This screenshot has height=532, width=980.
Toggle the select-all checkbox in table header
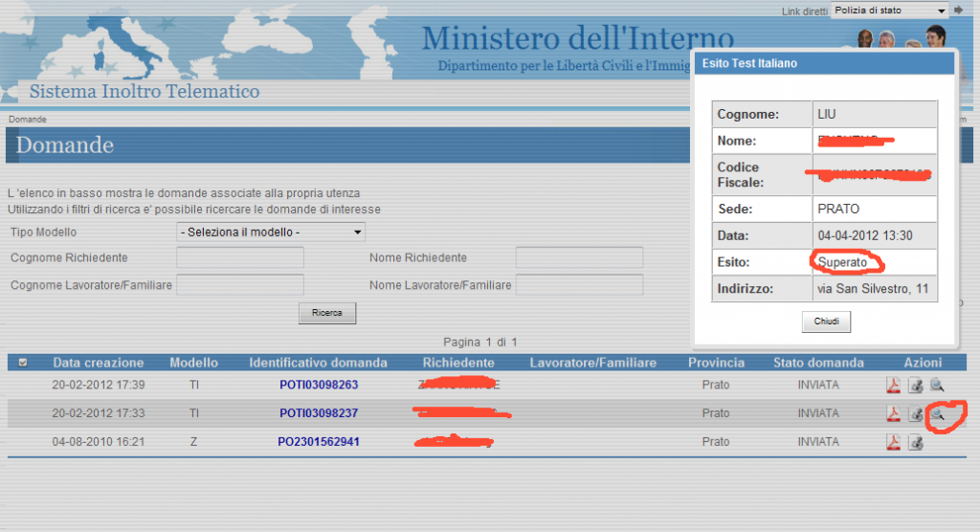(x=23, y=363)
